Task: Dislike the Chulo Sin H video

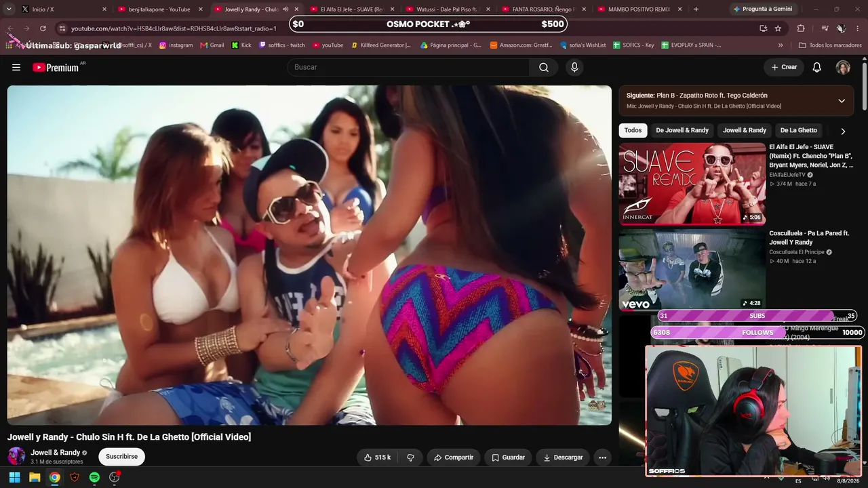Action: click(x=410, y=457)
